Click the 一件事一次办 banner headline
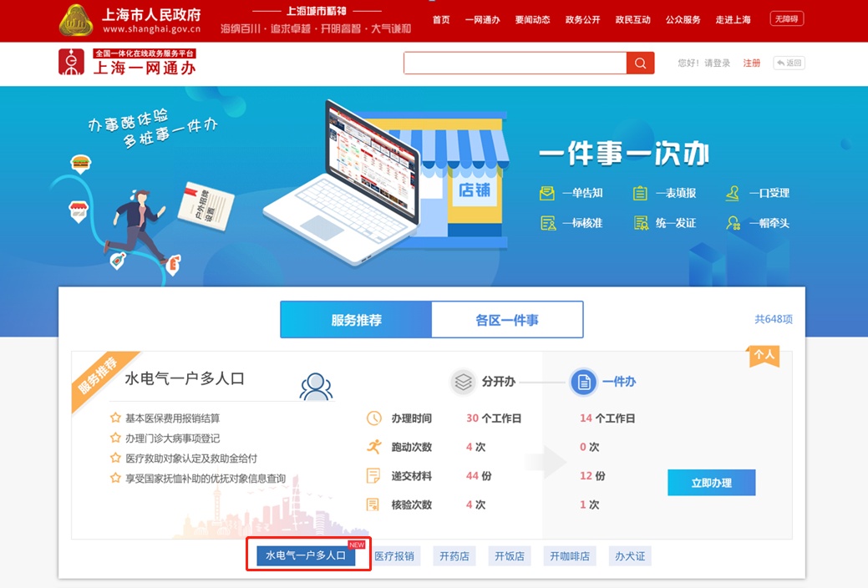Image resolution: width=868 pixels, height=588 pixels. pyautogui.click(x=624, y=154)
